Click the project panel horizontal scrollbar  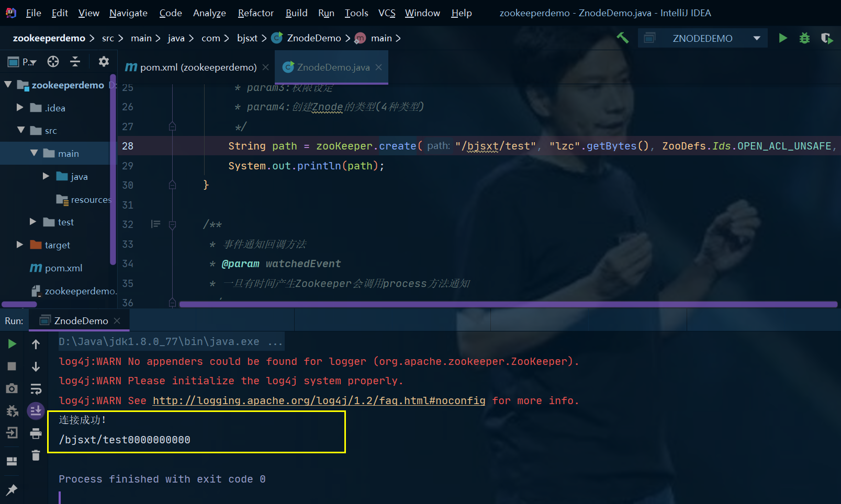pyautogui.click(x=19, y=304)
